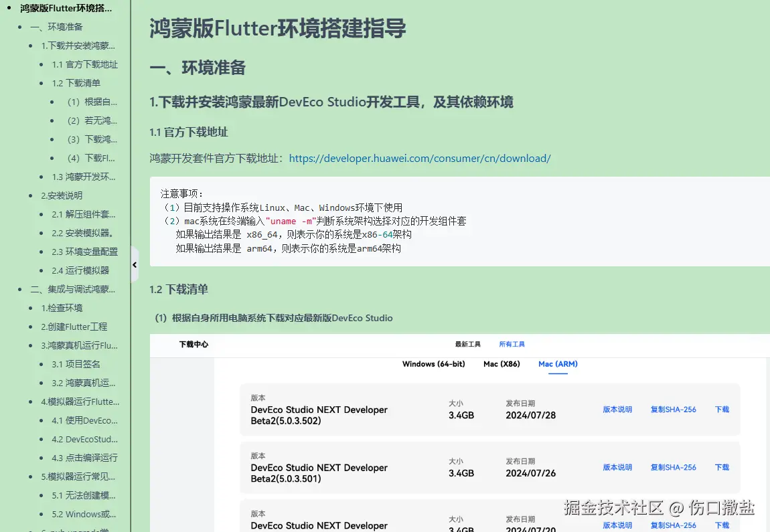Viewport: 770px width, 532px height.
Task: Go to 二、集成与调试鸿蒙... in the outline
Action: [73, 289]
